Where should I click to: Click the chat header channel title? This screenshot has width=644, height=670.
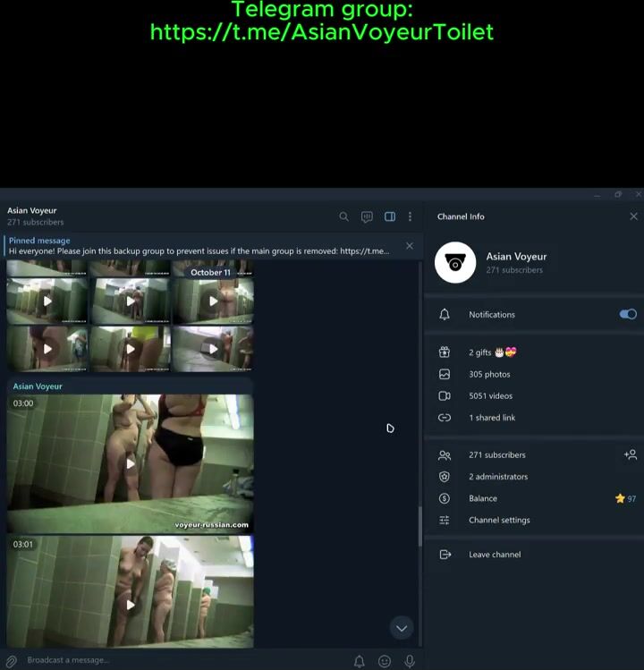pyautogui.click(x=32, y=210)
